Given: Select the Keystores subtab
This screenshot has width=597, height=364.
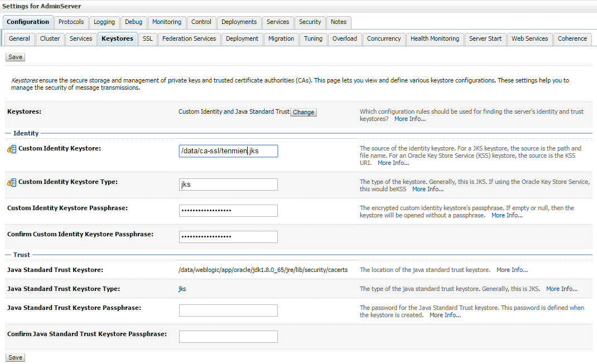Looking at the screenshot, I should pyautogui.click(x=117, y=39).
